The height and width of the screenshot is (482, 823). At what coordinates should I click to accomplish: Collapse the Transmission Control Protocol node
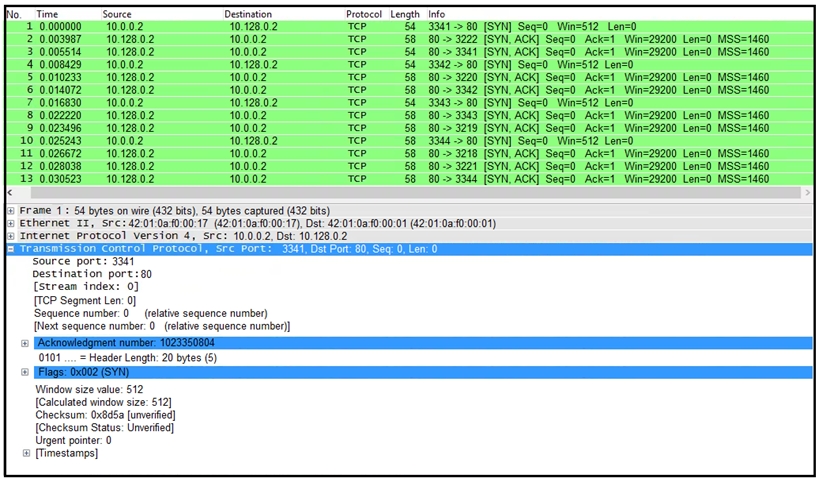click(10, 249)
